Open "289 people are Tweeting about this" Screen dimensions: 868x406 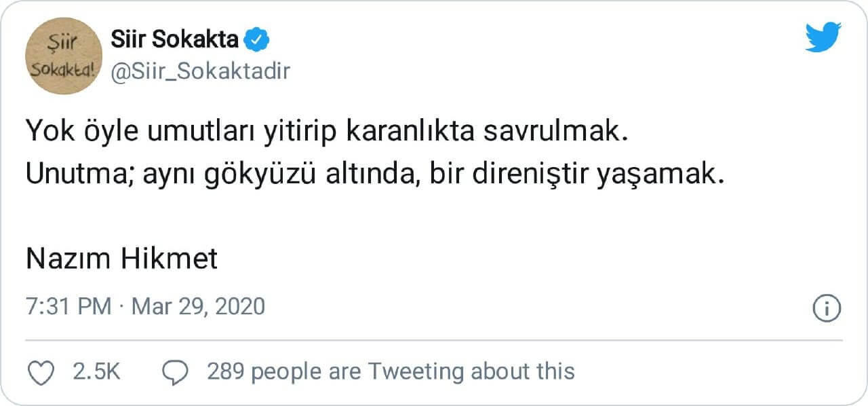[x=391, y=371]
